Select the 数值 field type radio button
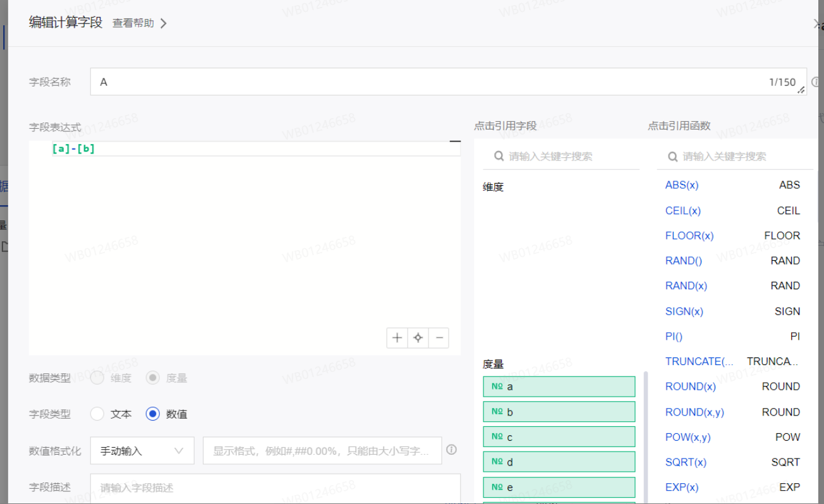This screenshot has height=504, width=824. tap(153, 414)
